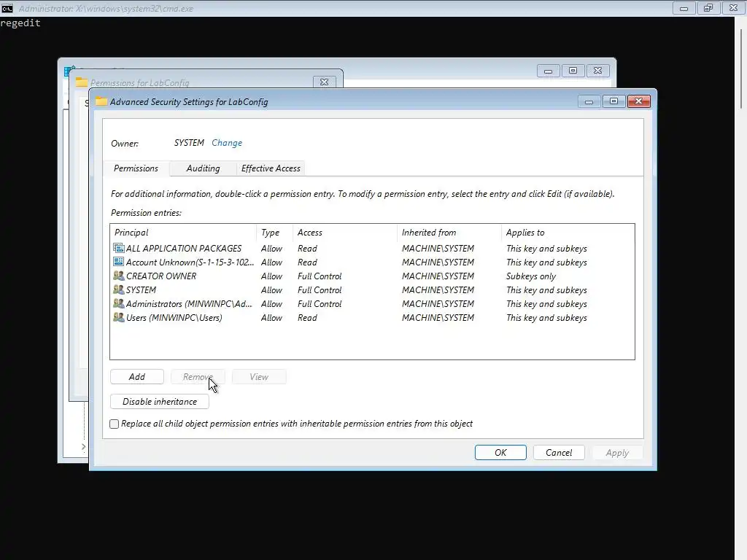747x560 pixels.
Task: Close the Registry Editor window behind
Action: [597, 71]
